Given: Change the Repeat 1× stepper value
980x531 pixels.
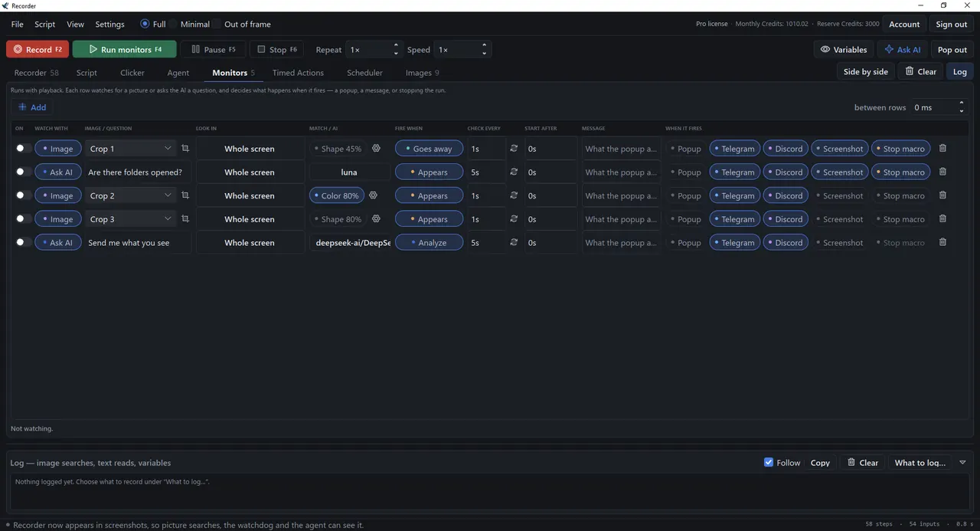Looking at the screenshot, I should click(373, 50).
